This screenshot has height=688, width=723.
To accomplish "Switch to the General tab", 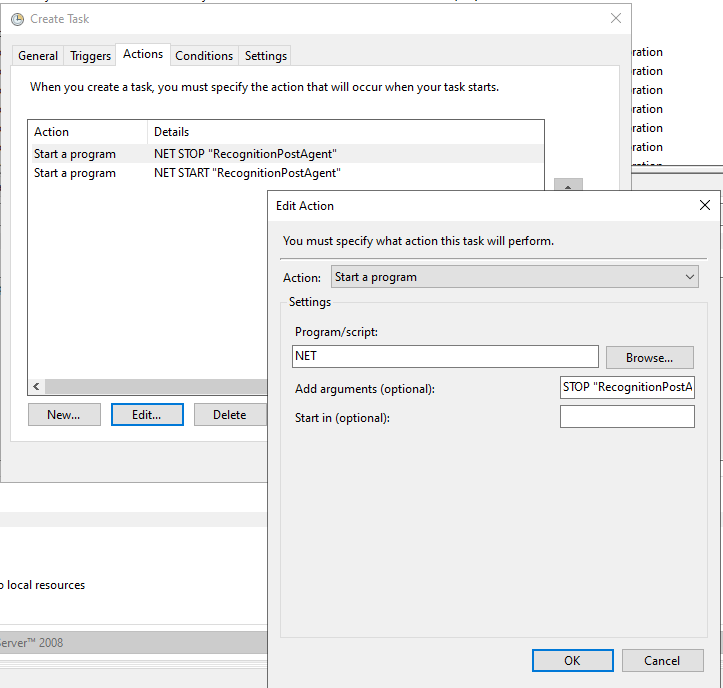I will [x=38, y=56].
